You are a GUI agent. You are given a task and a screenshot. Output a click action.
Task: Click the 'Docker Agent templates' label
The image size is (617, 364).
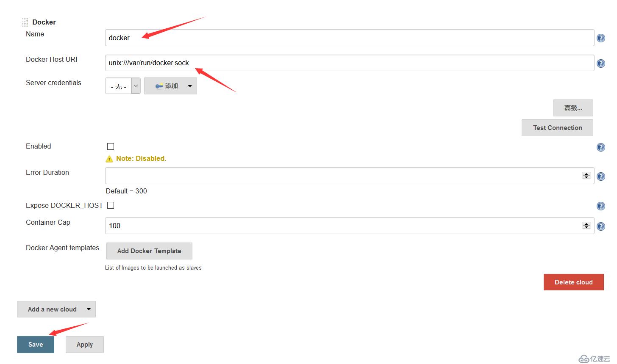click(x=62, y=248)
